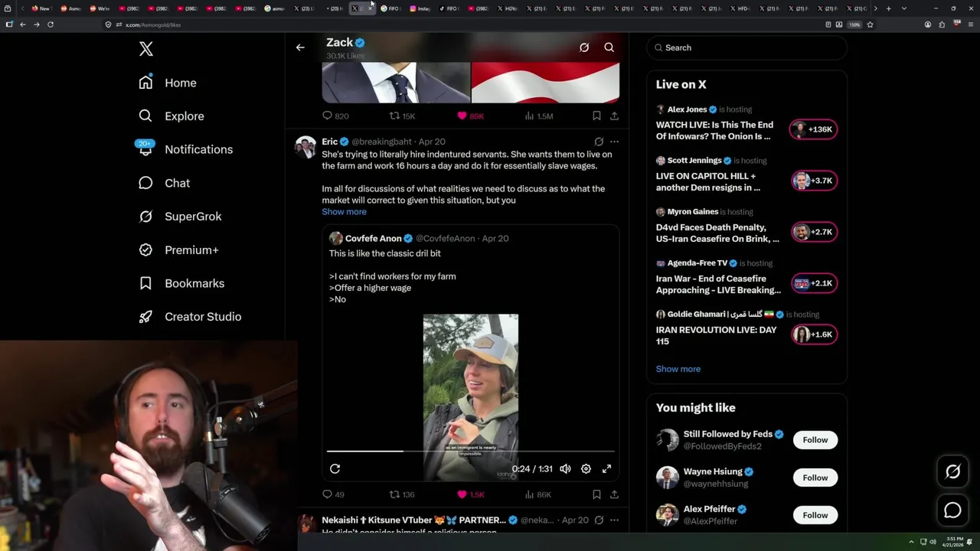980x551 pixels.
Task: Open the 150% zoom indicator
Action: pos(854,24)
